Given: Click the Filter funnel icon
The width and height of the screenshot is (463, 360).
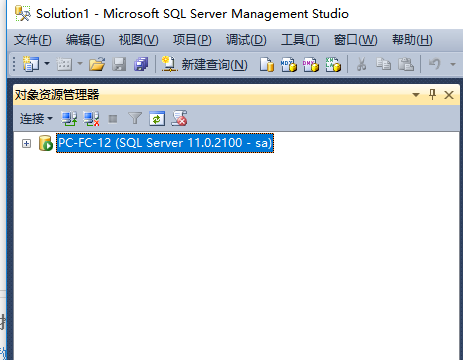Looking at the screenshot, I should click(135, 118).
